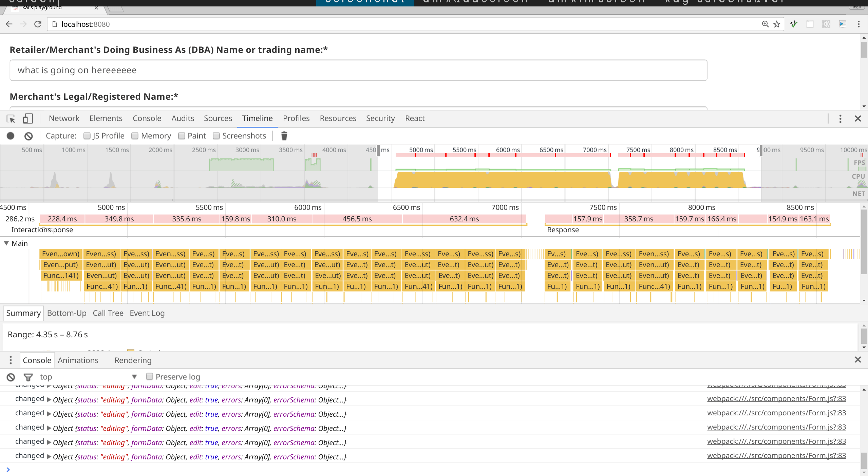Image resolution: width=868 pixels, height=476 pixels.
Task: Toggle the device toolbar mode
Action: 27,119
